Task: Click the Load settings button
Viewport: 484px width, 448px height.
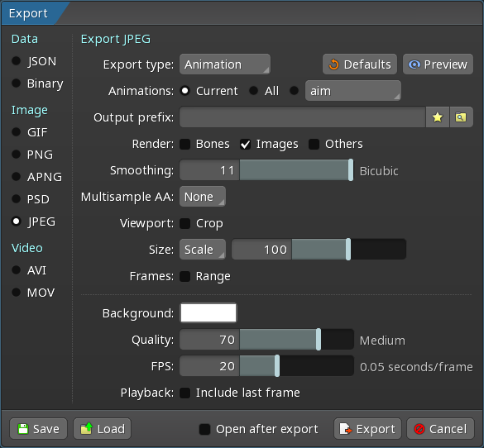Action: [102, 428]
